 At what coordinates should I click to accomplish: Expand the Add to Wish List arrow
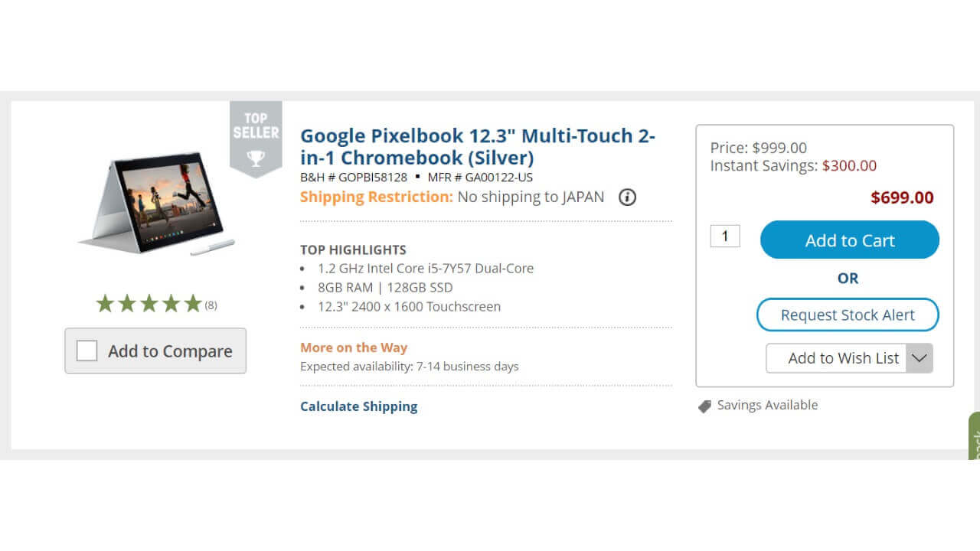[x=919, y=358]
